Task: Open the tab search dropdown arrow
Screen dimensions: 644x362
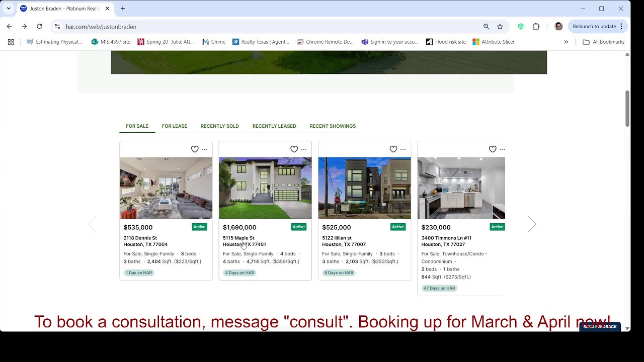Action: pyautogui.click(x=9, y=9)
